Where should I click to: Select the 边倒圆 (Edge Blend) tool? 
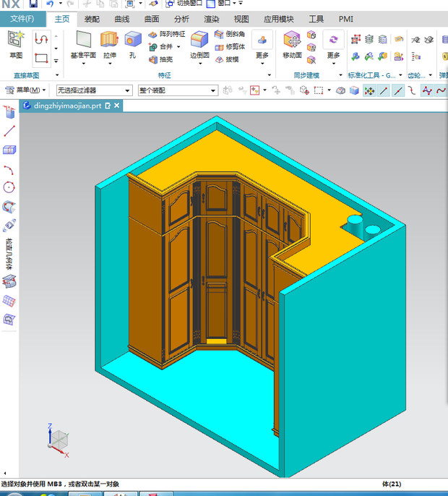(x=199, y=43)
